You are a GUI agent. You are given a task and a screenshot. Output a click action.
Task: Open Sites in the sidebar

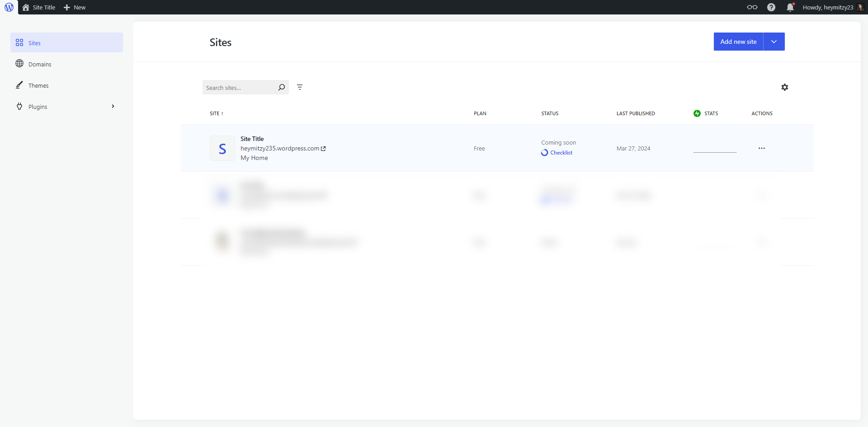click(66, 42)
